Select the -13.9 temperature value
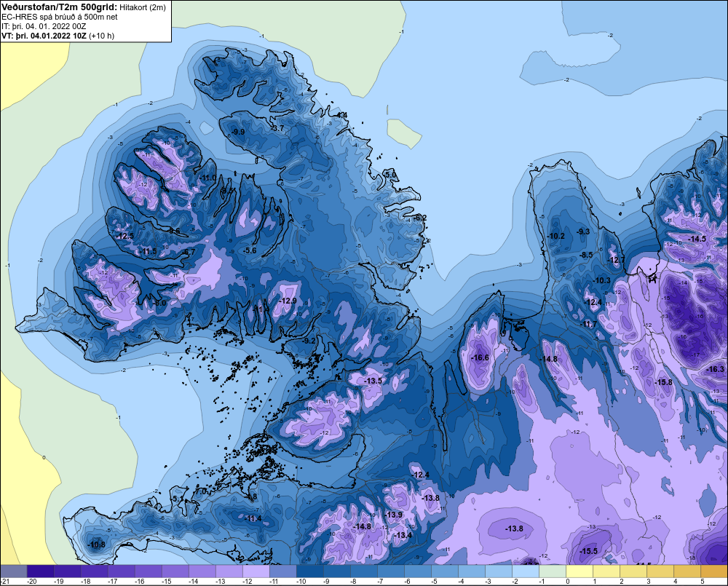Viewport: 728px width, 586px height. (394, 515)
